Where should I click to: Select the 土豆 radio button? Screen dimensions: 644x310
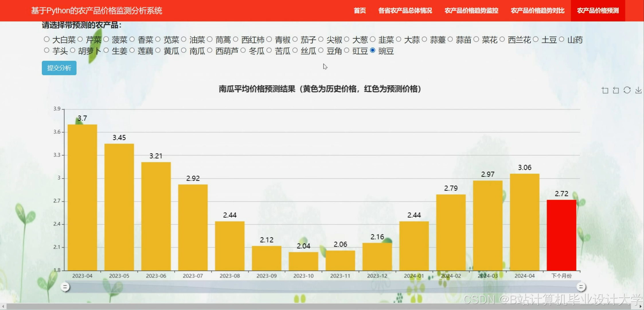[536, 39]
